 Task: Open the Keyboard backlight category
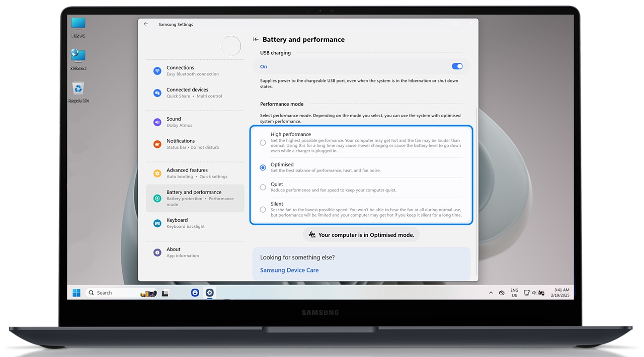(x=195, y=223)
